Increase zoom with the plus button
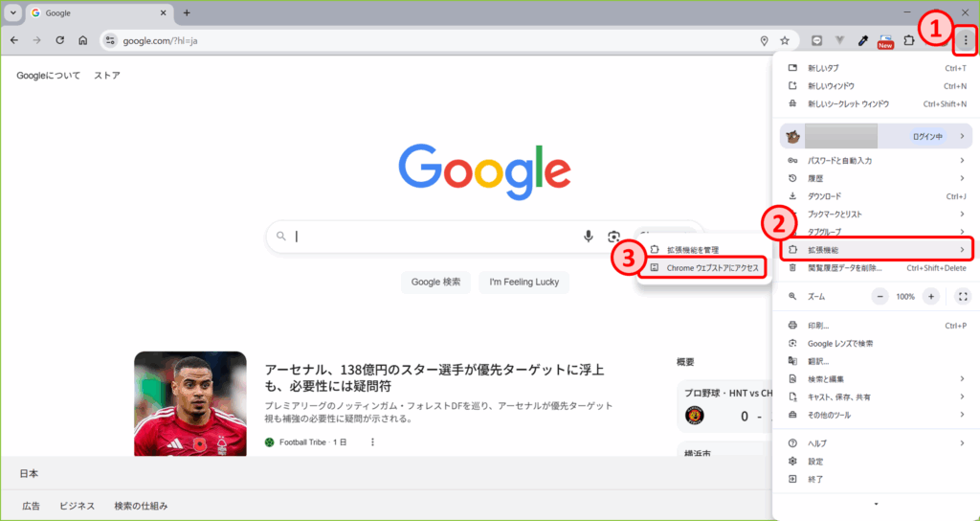The width and height of the screenshot is (980, 521). (x=930, y=297)
